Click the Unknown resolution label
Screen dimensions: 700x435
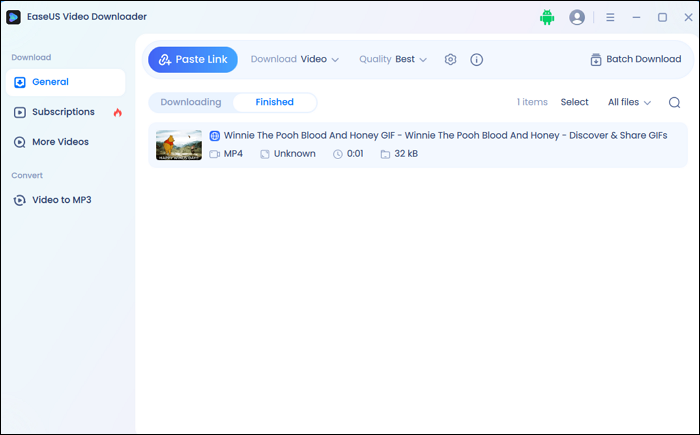coord(295,154)
